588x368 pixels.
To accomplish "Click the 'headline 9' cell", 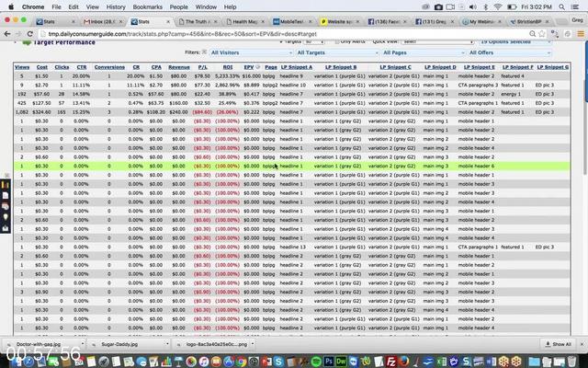I will [x=291, y=75].
